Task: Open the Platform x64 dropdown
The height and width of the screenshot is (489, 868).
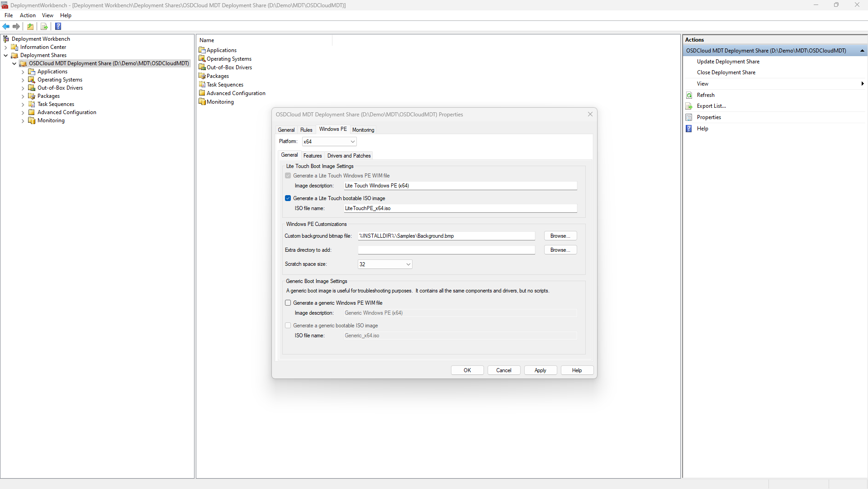Action: (x=329, y=142)
